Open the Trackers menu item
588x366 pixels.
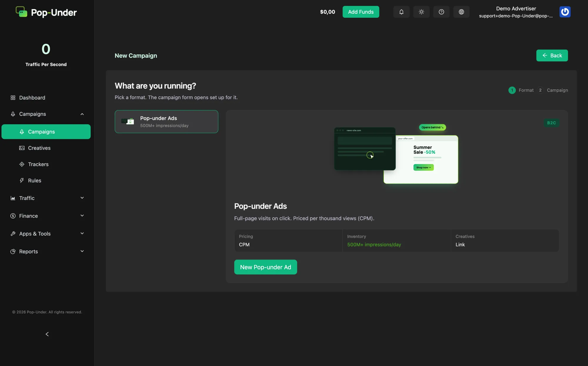(46, 164)
